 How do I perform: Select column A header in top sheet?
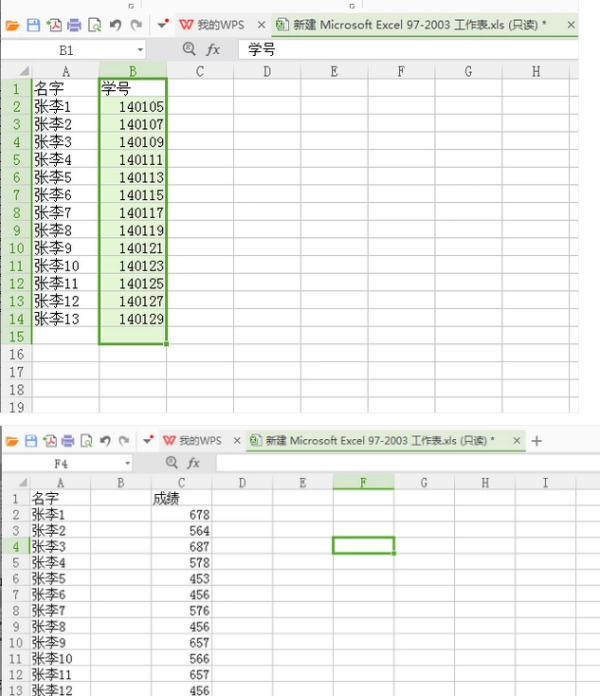tap(66, 71)
